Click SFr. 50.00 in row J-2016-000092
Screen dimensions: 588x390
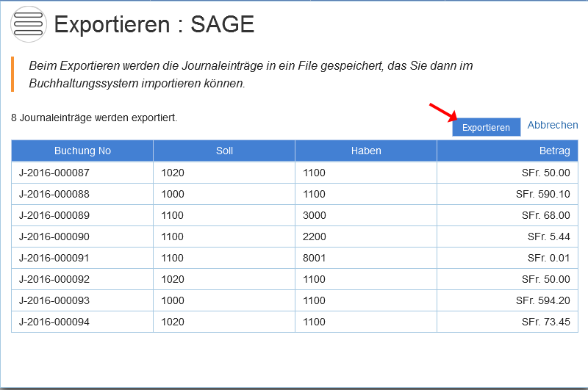(x=545, y=280)
